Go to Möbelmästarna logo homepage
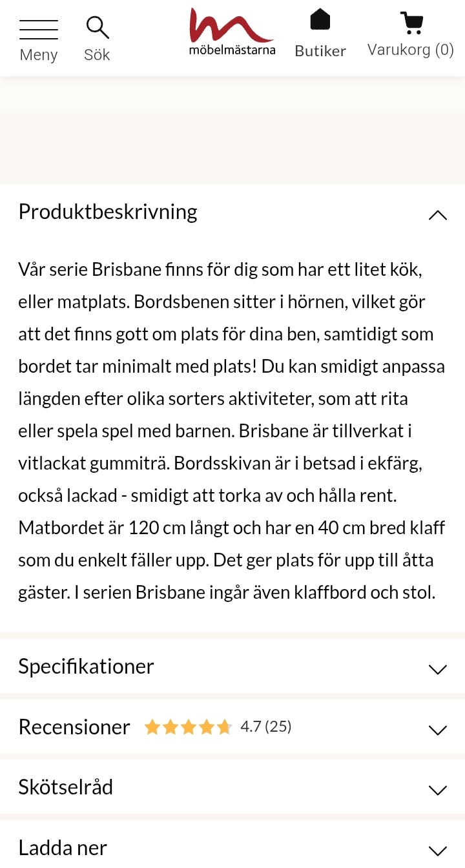The height and width of the screenshot is (868, 465). (232, 31)
